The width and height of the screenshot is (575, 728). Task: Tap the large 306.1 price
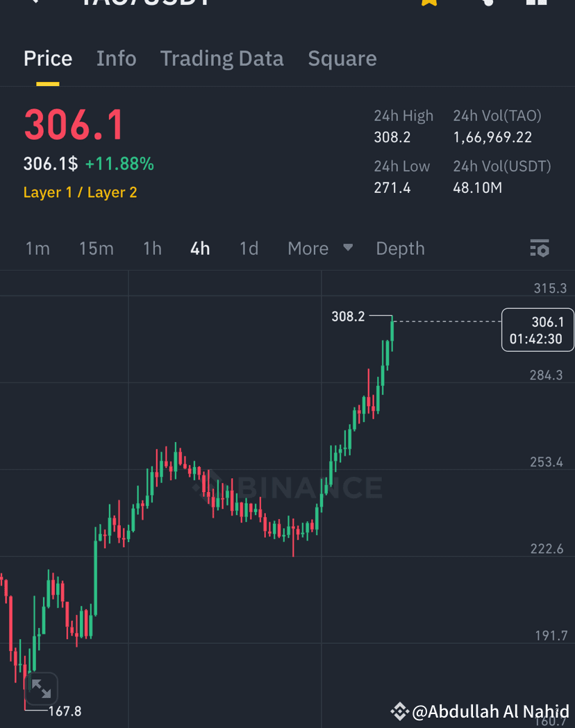[74, 125]
